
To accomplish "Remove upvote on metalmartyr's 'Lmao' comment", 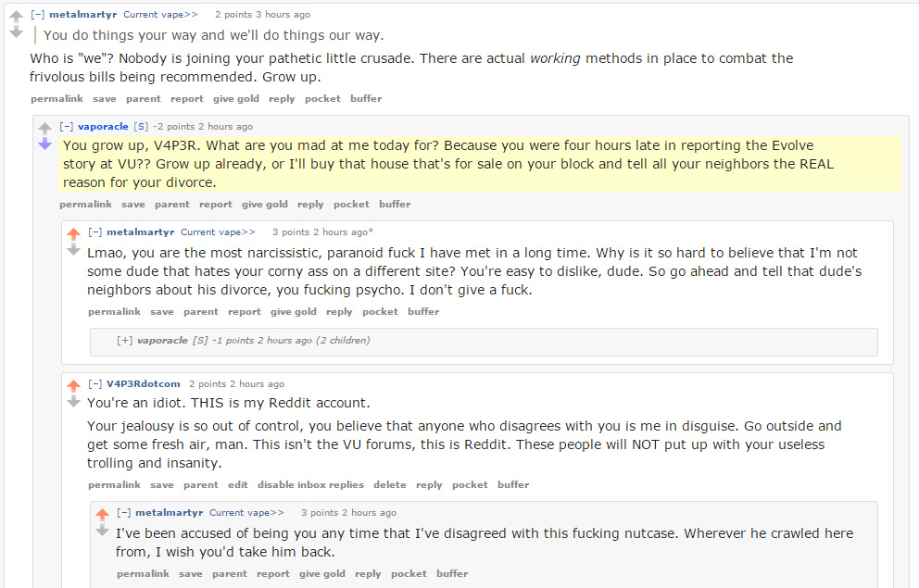I will click(x=73, y=233).
